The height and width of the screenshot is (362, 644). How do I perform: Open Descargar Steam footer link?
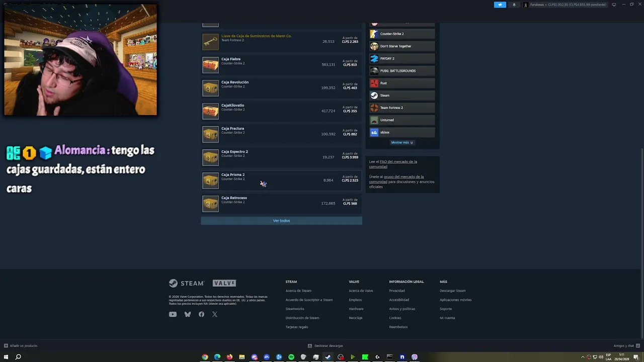[452, 291]
